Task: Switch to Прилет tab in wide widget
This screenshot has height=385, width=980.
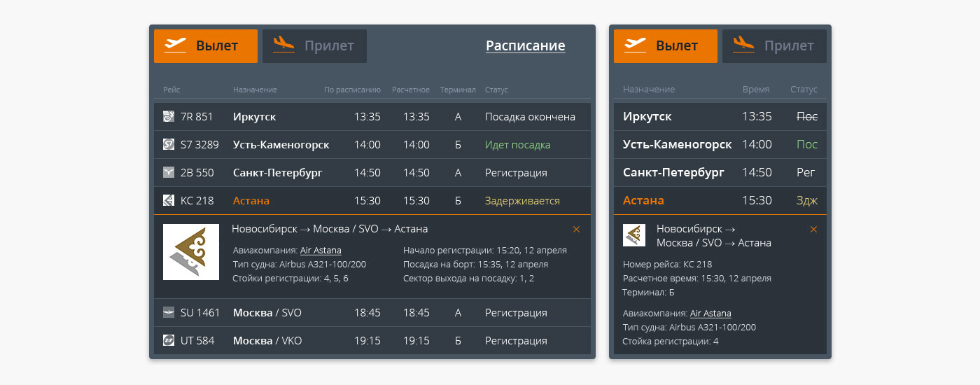Action: coord(314,46)
